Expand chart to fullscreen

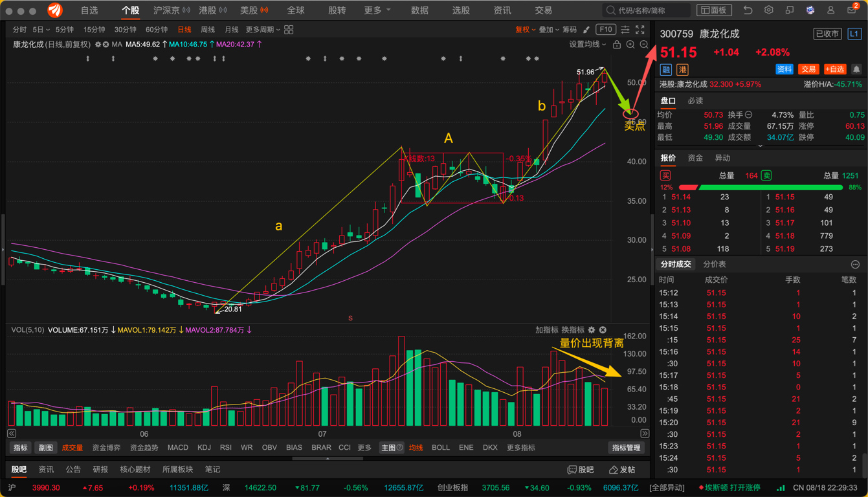pyautogui.click(x=640, y=30)
